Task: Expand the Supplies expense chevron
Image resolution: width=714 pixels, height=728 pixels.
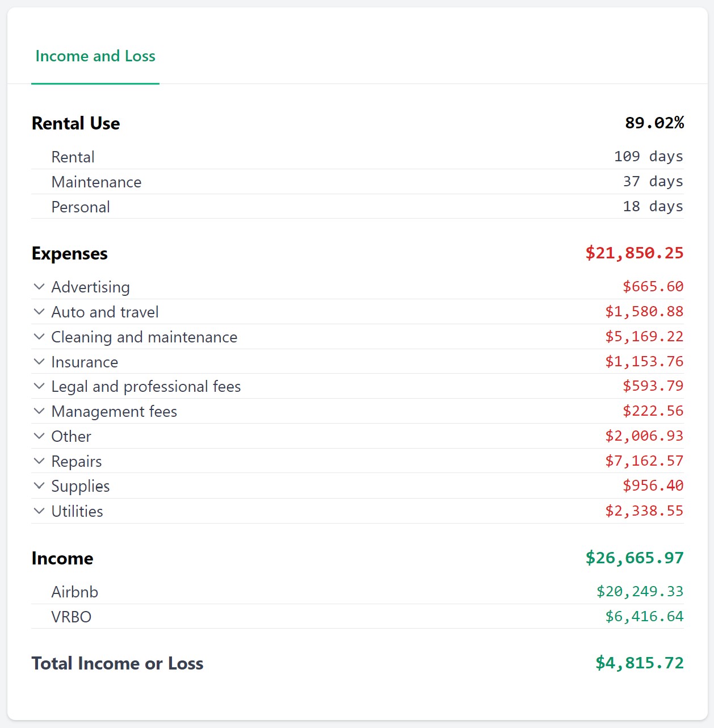Action: click(39, 486)
